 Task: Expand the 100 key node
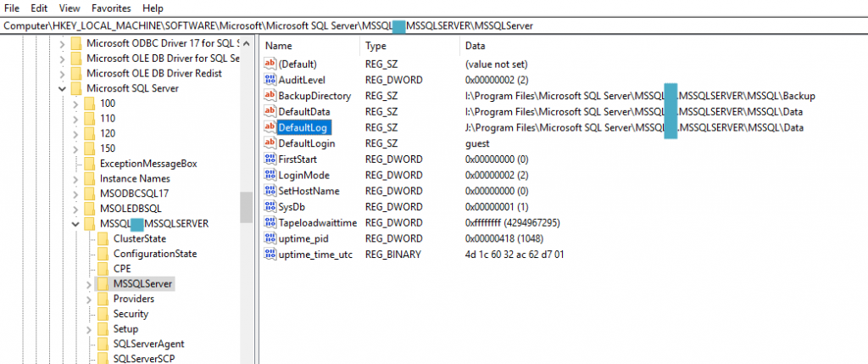(x=75, y=104)
